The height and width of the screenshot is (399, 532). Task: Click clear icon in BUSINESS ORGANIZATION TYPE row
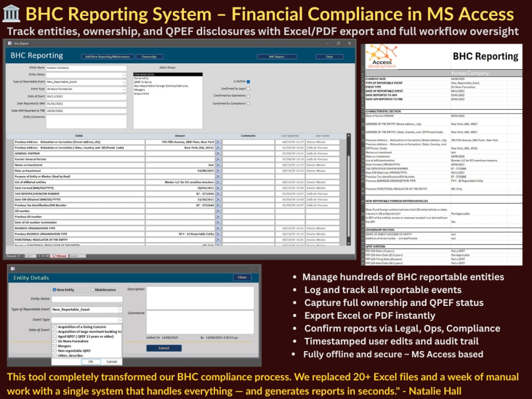218,229
